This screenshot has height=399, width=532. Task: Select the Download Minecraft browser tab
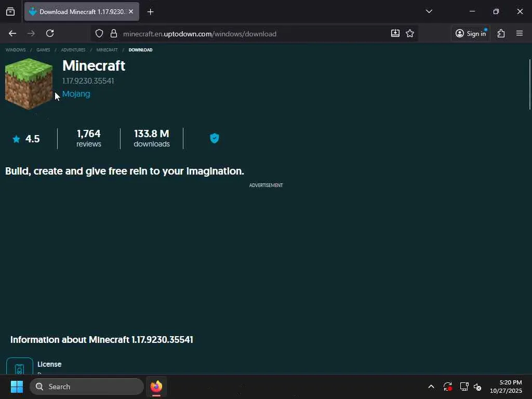pos(82,12)
